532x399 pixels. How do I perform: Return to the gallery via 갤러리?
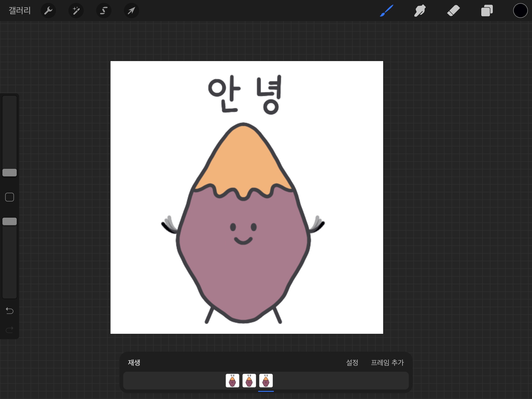(x=20, y=11)
